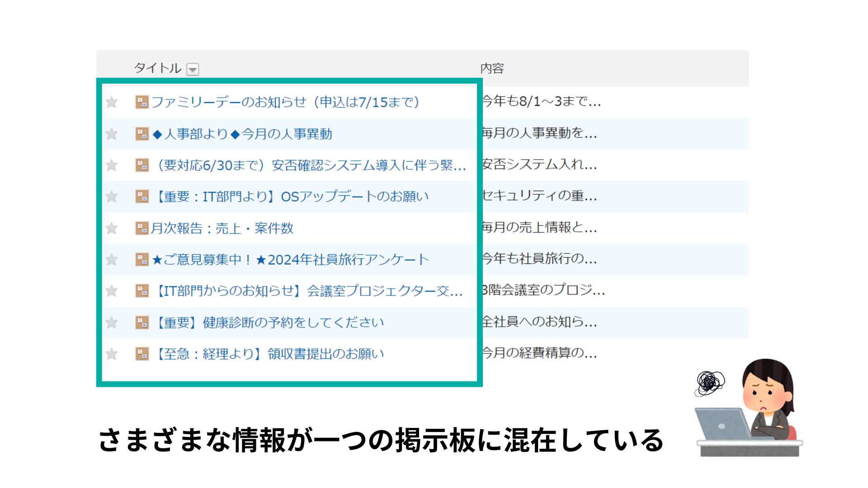Image resolution: width=868 pixels, height=488 pixels.
Task: Click bulletin icon beside 2024年社員旅行アンケート
Action: [x=142, y=259]
